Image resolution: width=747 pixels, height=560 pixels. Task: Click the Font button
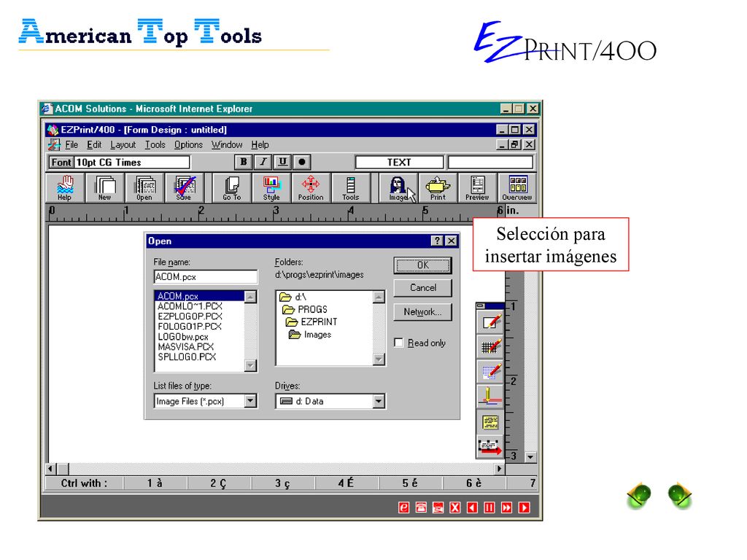click(x=61, y=163)
